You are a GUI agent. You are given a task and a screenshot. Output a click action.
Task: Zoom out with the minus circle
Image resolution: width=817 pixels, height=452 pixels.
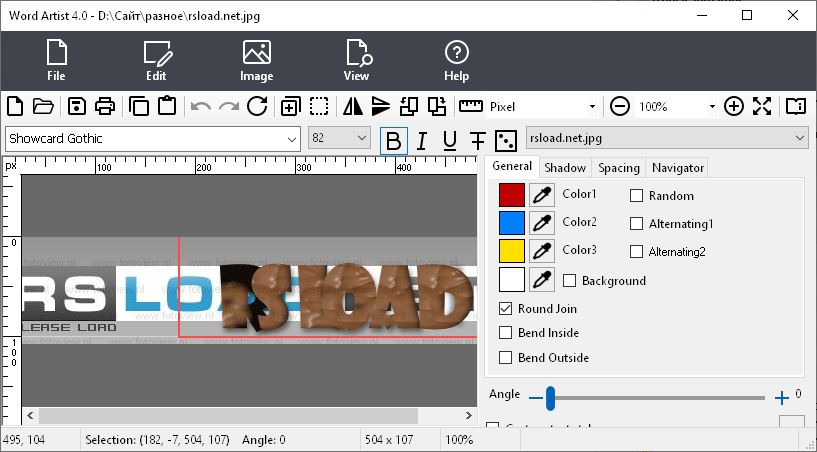pos(620,106)
